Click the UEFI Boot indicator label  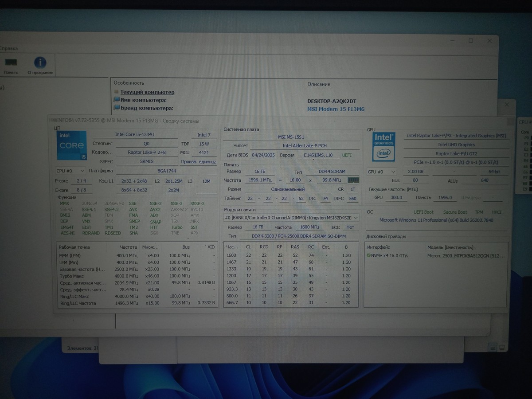tap(423, 212)
